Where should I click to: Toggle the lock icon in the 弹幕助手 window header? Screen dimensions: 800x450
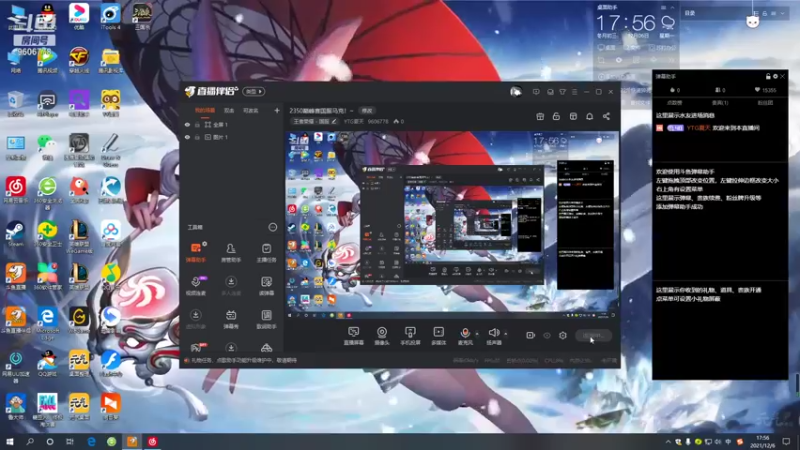[768, 76]
